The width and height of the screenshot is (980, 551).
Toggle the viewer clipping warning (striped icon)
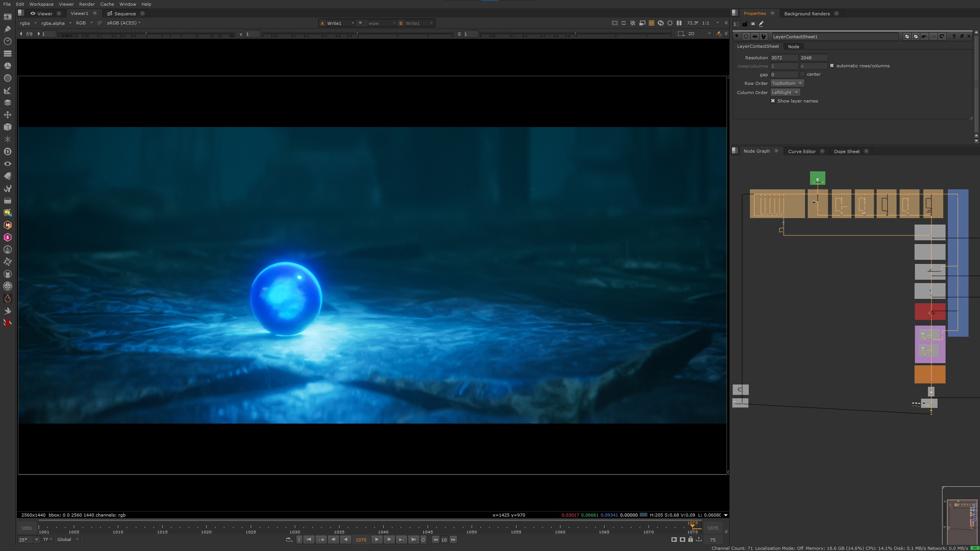point(633,23)
